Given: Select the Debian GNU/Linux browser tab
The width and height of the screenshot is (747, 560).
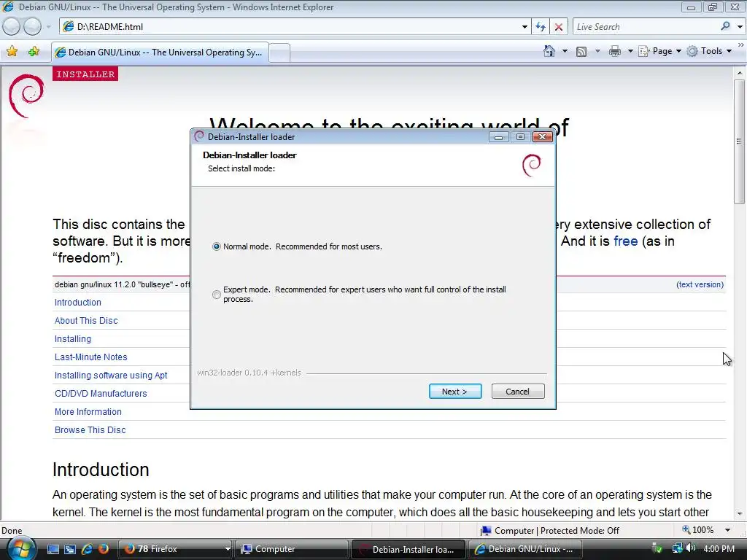Looking at the screenshot, I should [x=160, y=52].
